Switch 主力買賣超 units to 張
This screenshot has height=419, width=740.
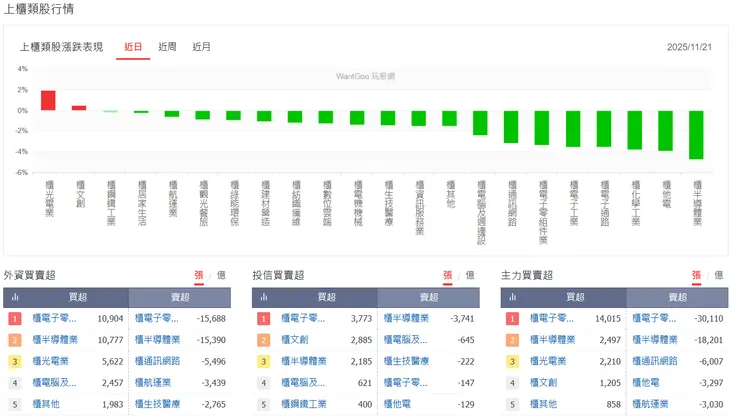[696, 275]
